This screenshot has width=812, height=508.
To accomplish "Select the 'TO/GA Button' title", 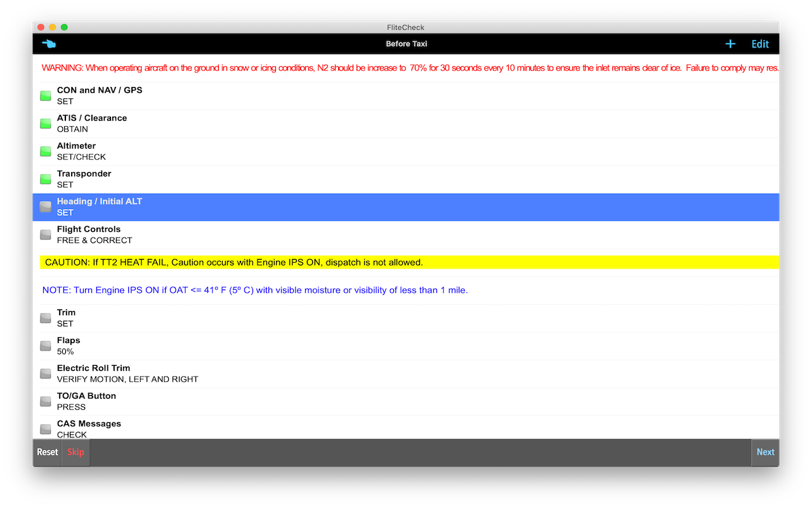I will pyautogui.click(x=86, y=396).
